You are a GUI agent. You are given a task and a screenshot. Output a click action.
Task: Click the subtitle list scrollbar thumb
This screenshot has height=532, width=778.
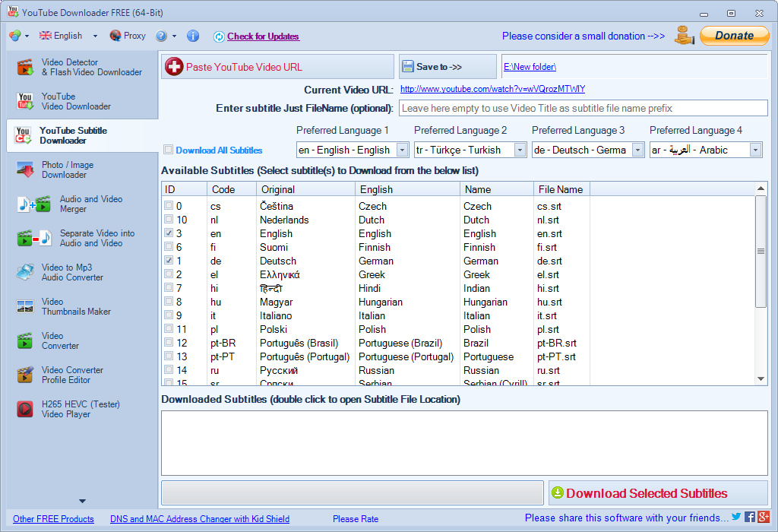click(760, 251)
